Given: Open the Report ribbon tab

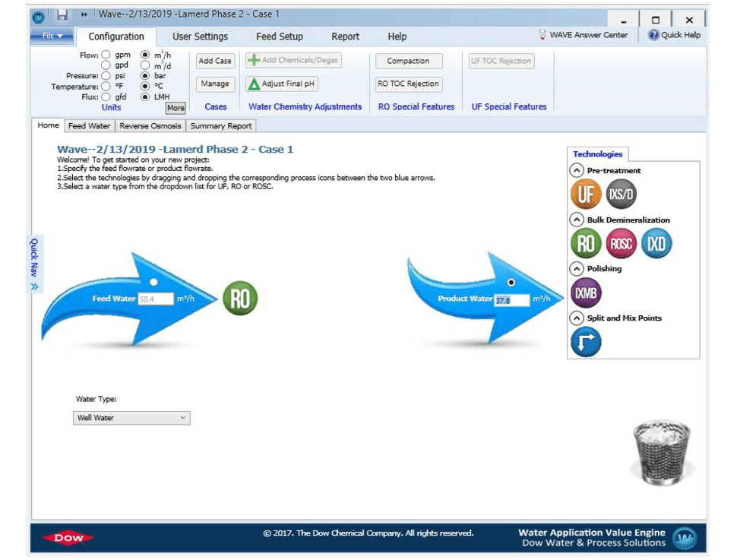Looking at the screenshot, I should pyautogui.click(x=345, y=36).
